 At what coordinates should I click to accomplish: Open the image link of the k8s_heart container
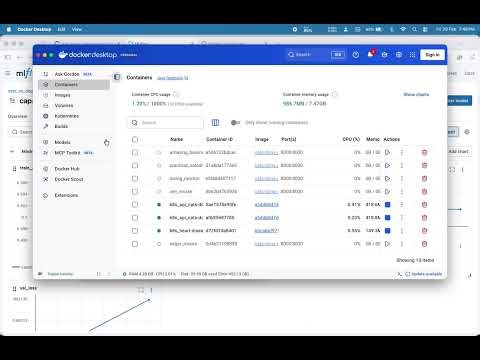click(266, 231)
